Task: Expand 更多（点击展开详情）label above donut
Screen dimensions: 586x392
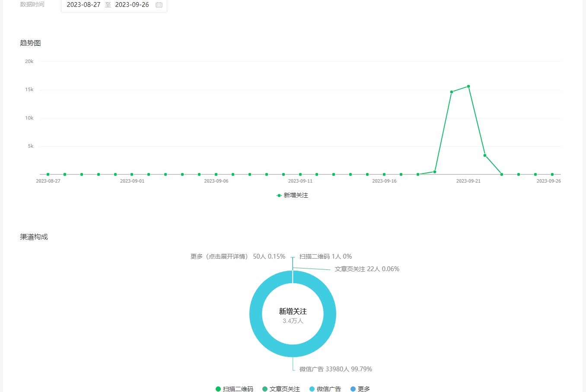Action: (x=238, y=256)
